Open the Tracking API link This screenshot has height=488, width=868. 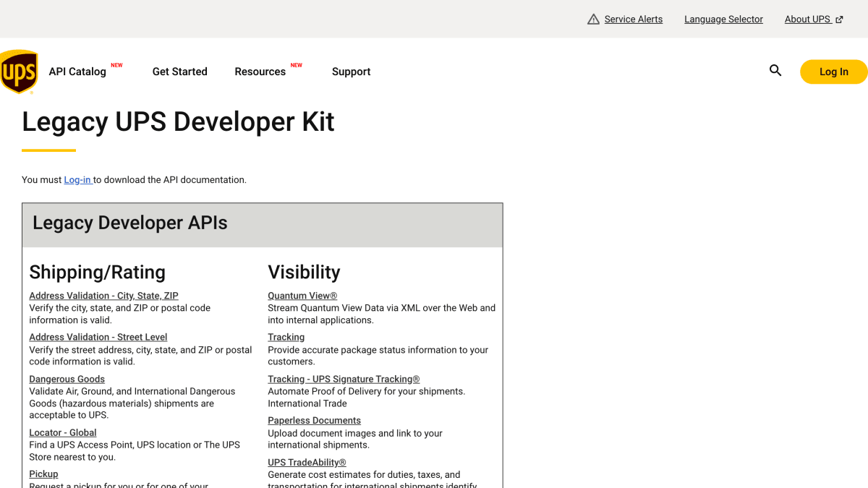click(286, 337)
